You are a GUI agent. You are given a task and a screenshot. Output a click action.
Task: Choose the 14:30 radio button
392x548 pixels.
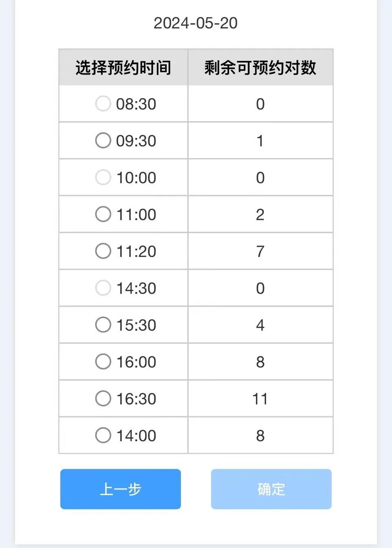(103, 288)
